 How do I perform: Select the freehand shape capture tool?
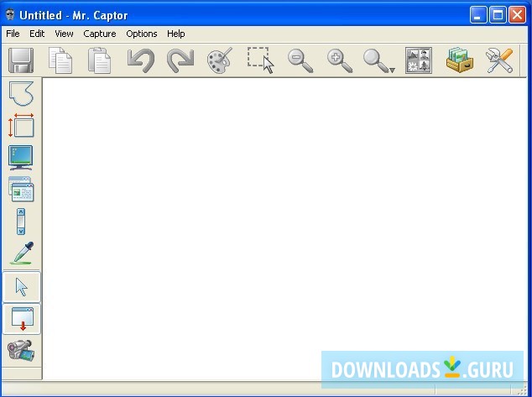[x=21, y=93]
